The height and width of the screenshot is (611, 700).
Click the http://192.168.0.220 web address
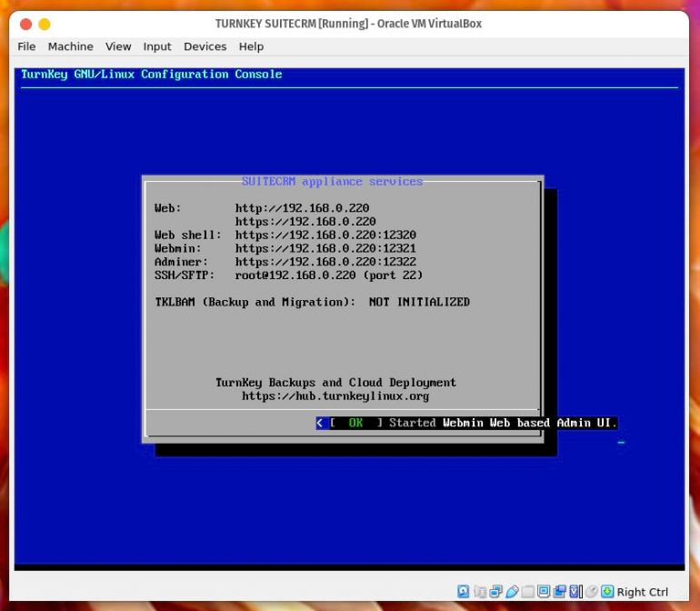tap(302, 208)
